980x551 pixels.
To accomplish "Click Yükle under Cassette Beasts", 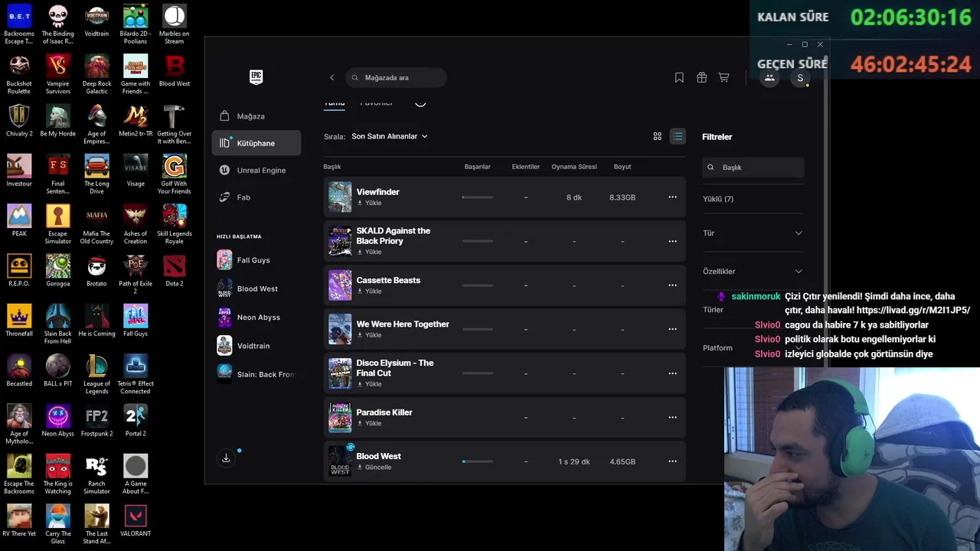I will click(x=369, y=292).
